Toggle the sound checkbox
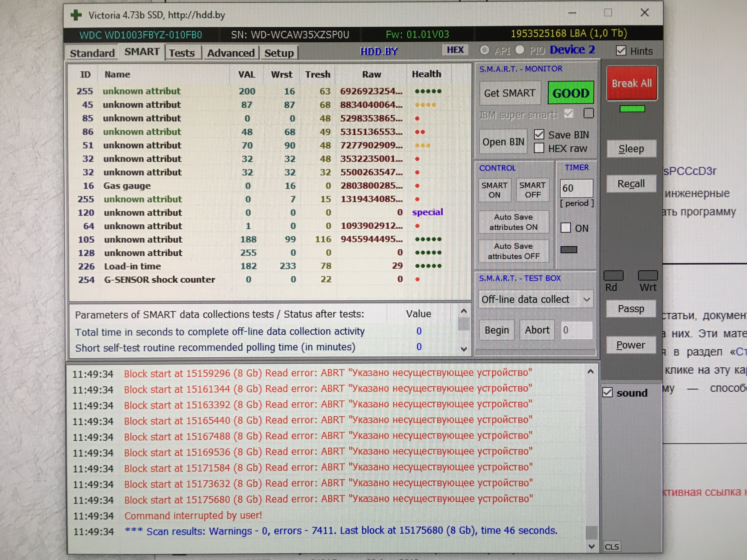Image resolution: width=747 pixels, height=560 pixels. point(607,392)
